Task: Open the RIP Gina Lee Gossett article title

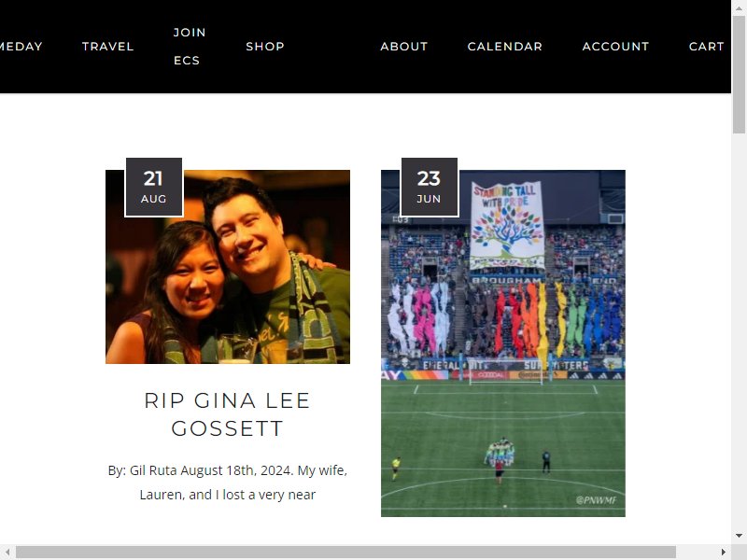Action: click(227, 414)
